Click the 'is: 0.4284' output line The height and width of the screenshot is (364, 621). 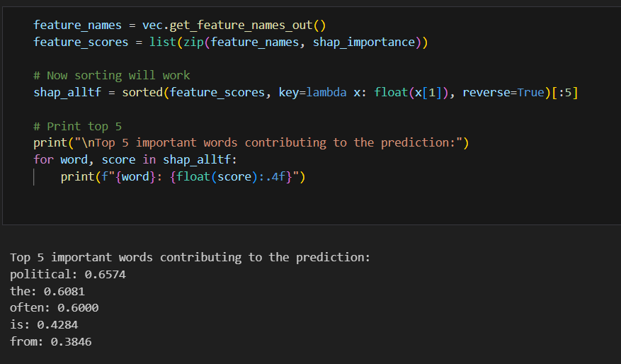[x=44, y=325]
